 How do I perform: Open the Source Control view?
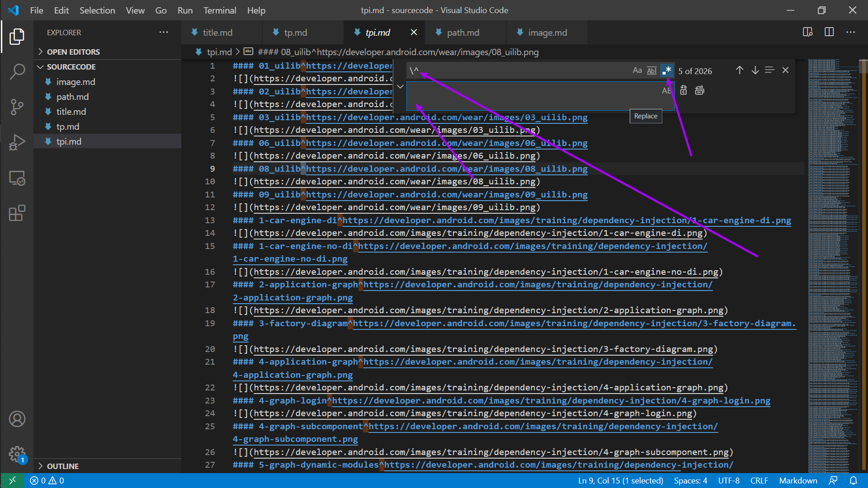pos(17,107)
